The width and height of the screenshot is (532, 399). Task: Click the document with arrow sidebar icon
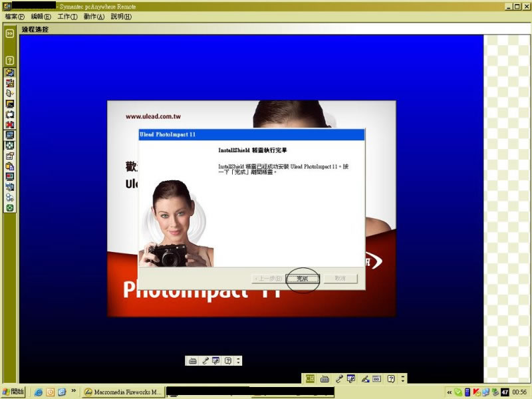coord(10,93)
